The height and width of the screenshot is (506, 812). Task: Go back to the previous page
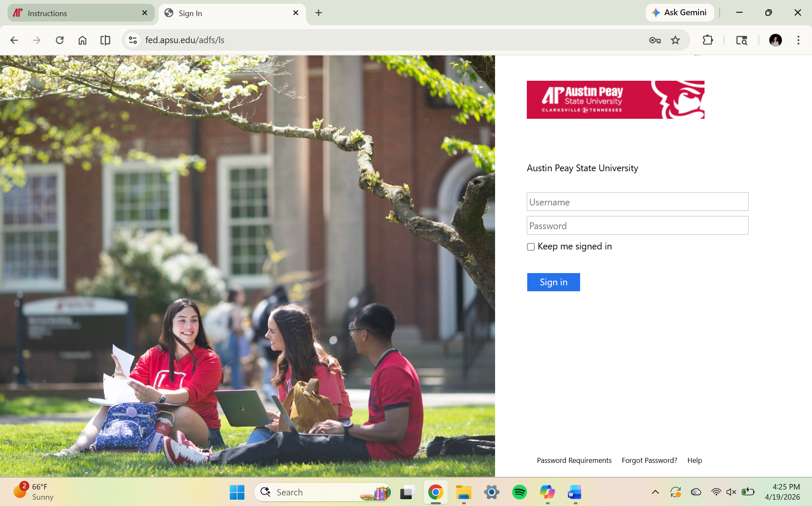(14, 40)
